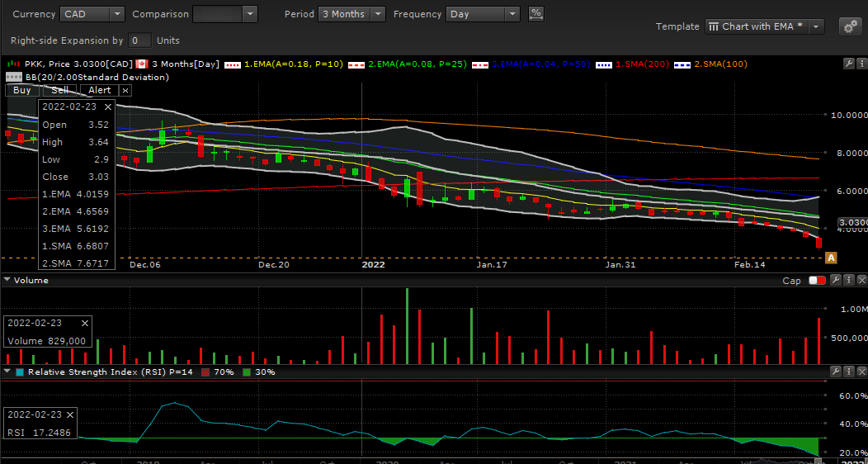
Task: Toggle the Cap switch in Volume panel
Action: [816, 281]
